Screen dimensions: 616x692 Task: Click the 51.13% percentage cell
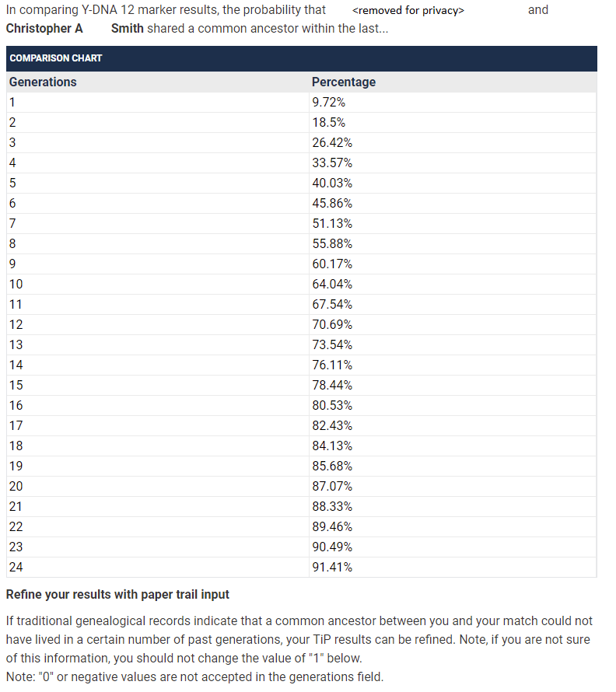[331, 223]
